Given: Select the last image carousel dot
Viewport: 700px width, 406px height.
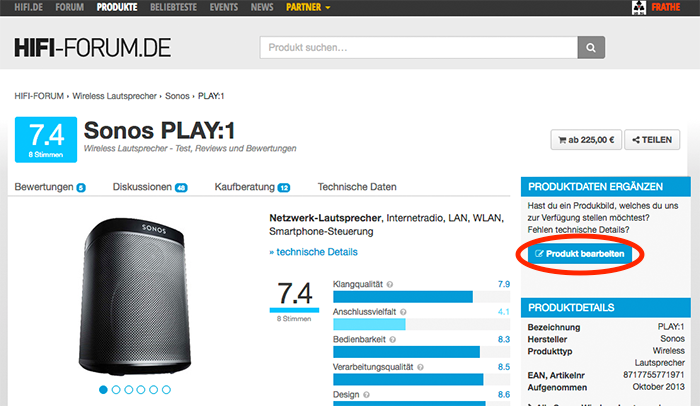Looking at the screenshot, I should (x=167, y=389).
